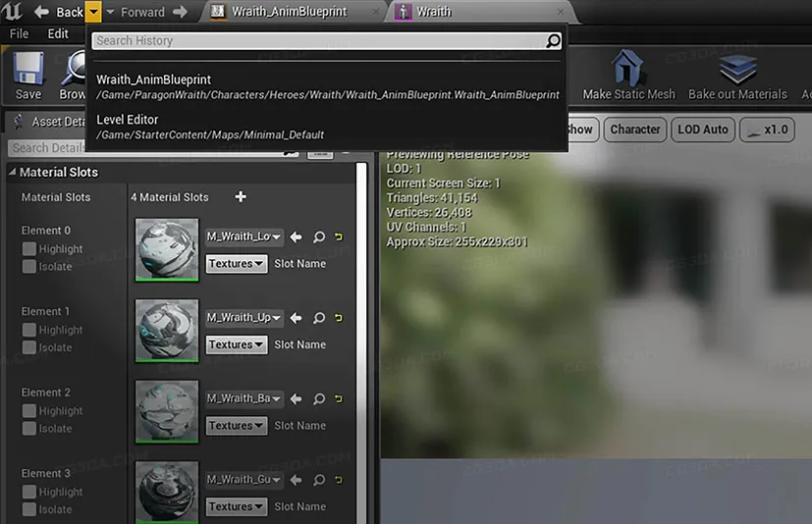Open Textures dropdown for Element 1
Screen dimensions: 812x524
[237, 344]
